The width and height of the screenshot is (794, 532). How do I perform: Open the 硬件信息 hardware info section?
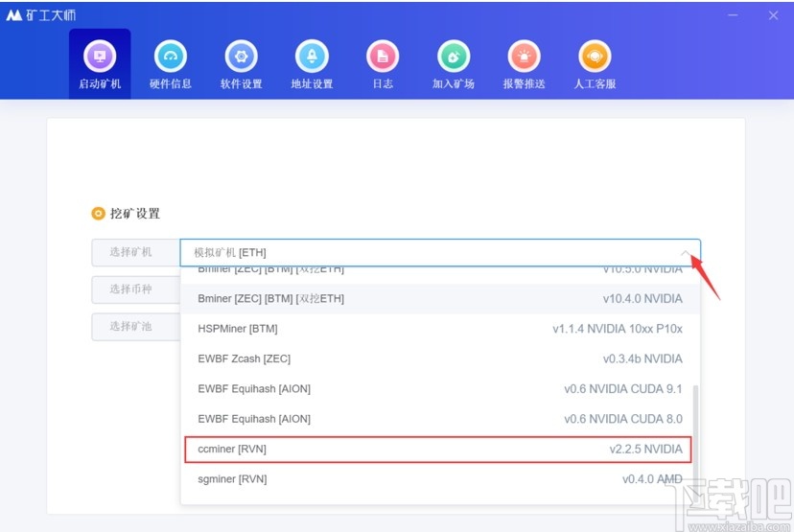point(170,65)
